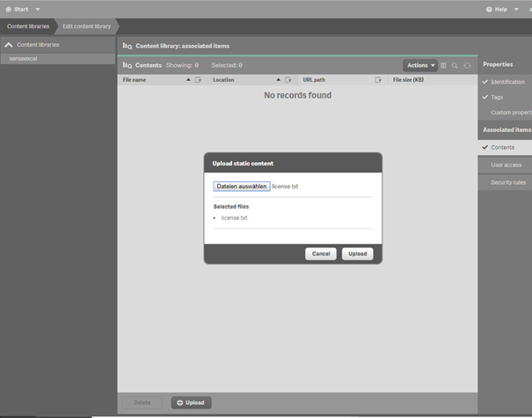Select senseexcel in the libraries list
Image resolution: width=532 pixels, height=418 pixels.
coord(23,58)
